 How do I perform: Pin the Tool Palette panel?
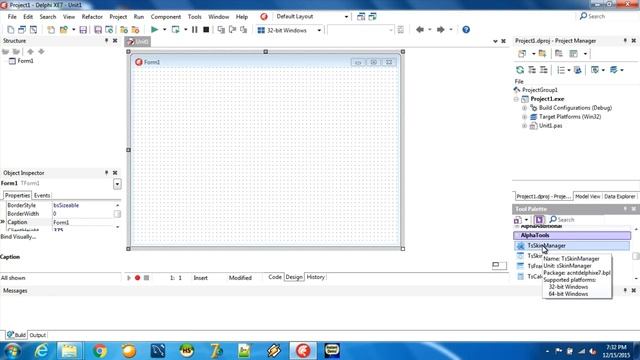coord(625,209)
